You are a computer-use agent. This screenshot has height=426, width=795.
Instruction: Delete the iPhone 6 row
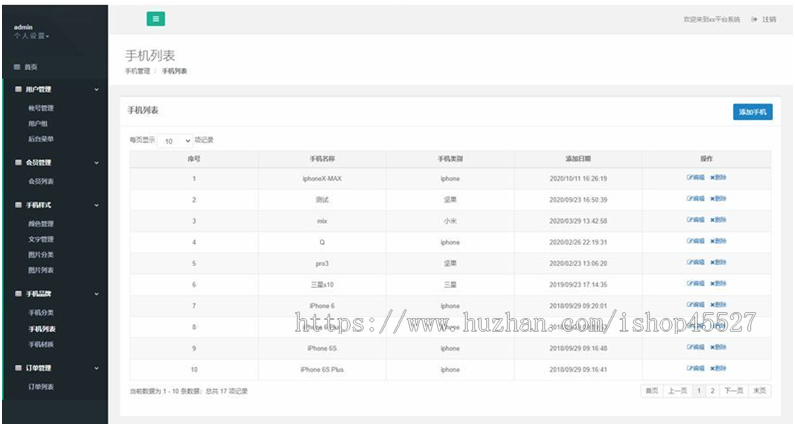718,305
